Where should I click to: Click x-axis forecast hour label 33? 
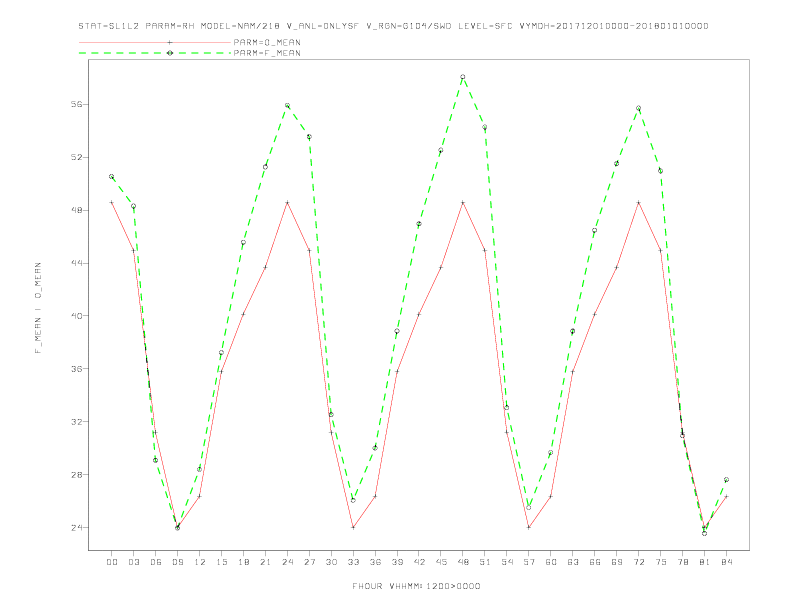(353, 562)
